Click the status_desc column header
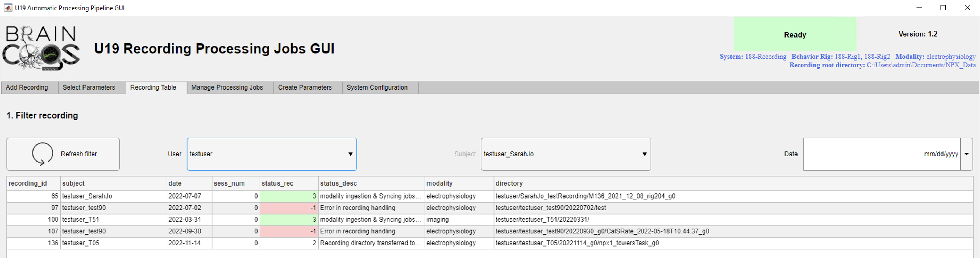The image size is (980, 258). (x=371, y=183)
